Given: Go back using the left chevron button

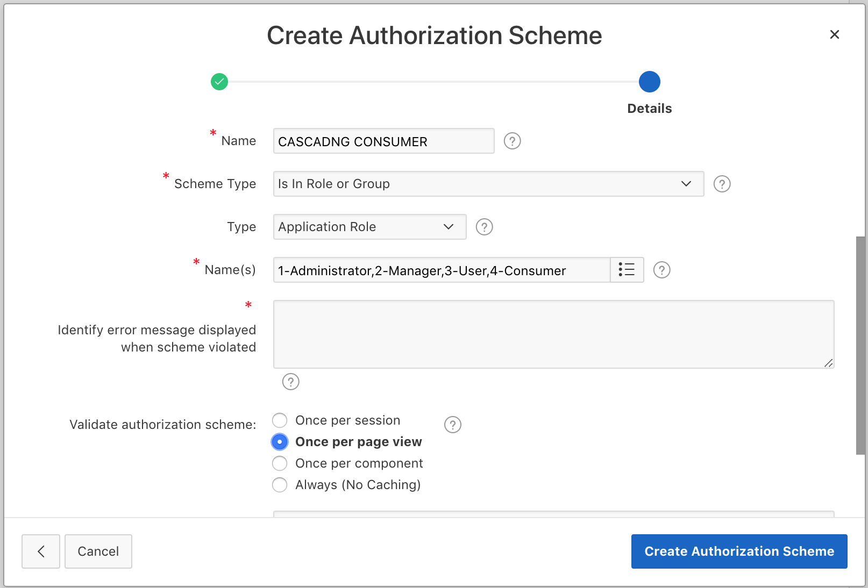Looking at the screenshot, I should click(x=41, y=551).
